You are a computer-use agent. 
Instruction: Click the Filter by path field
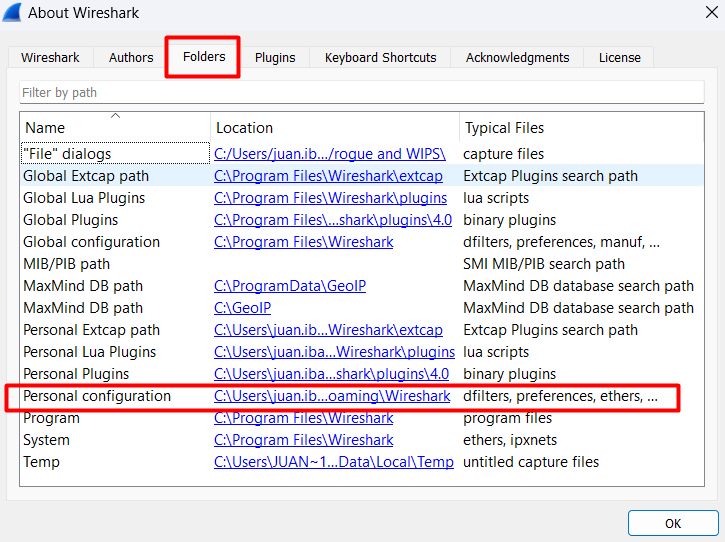click(x=362, y=92)
